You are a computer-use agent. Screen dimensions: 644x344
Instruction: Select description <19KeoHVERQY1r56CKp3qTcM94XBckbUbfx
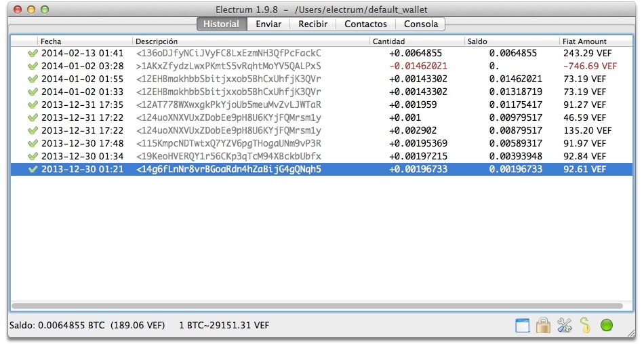point(228,156)
